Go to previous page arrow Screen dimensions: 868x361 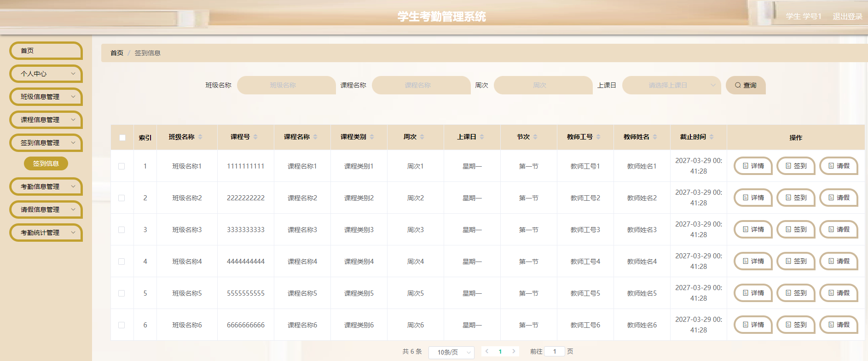487,351
